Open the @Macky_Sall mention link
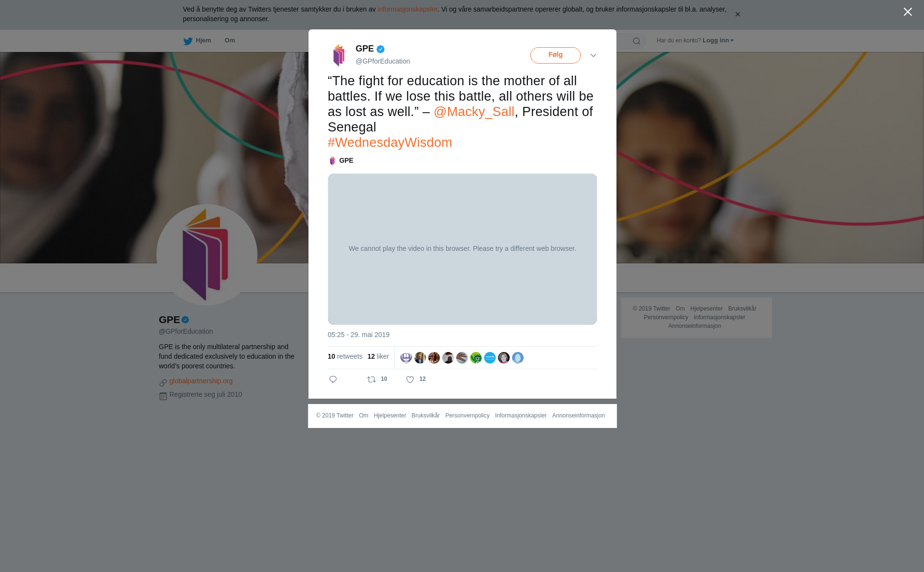 (474, 112)
